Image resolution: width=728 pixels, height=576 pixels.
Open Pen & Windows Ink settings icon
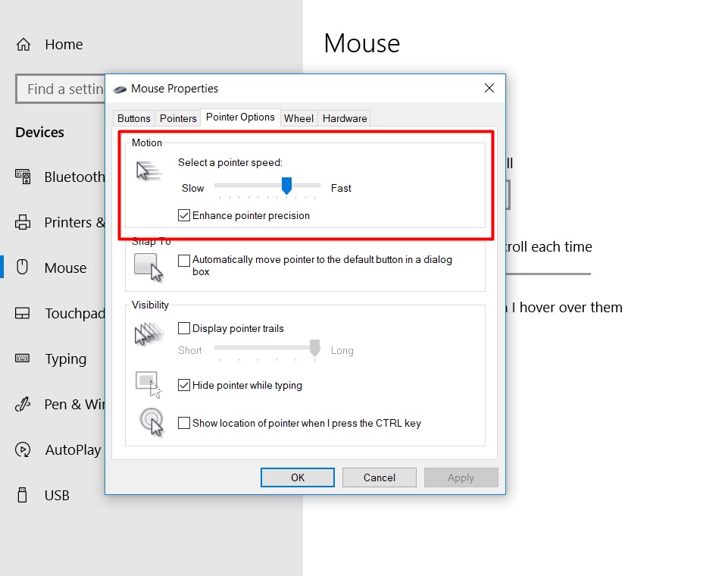click(x=23, y=404)
